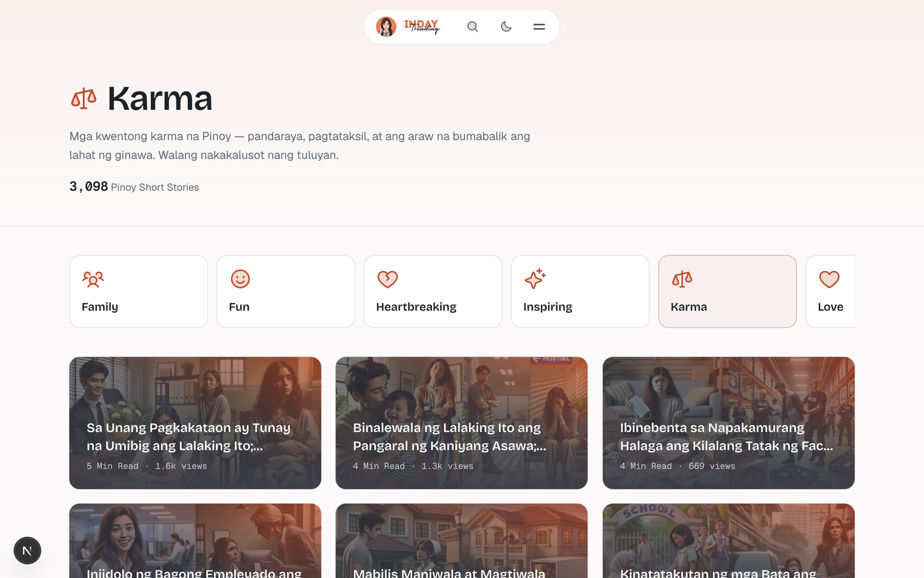Click the 3,098 Pinoy Short Stories count
924x578 pixels.
tap(134, 187)
